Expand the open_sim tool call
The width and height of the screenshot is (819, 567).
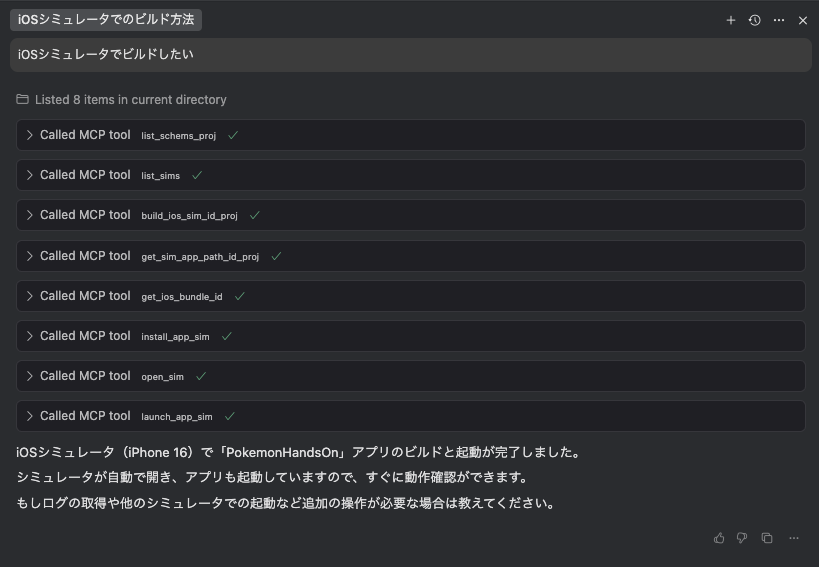(30, 376)
